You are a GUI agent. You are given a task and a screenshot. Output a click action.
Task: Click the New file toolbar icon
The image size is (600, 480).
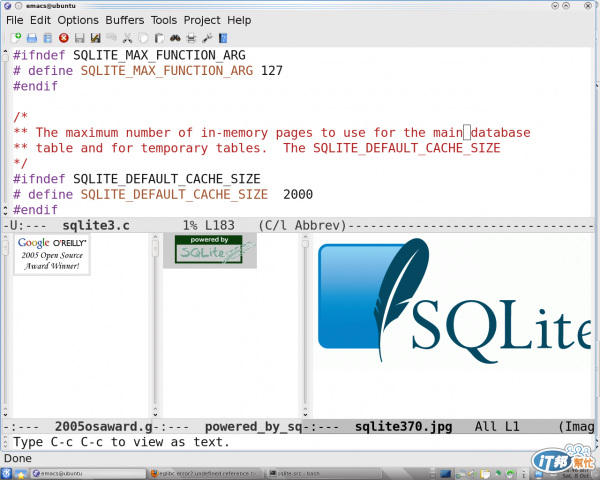coord(16,38)
